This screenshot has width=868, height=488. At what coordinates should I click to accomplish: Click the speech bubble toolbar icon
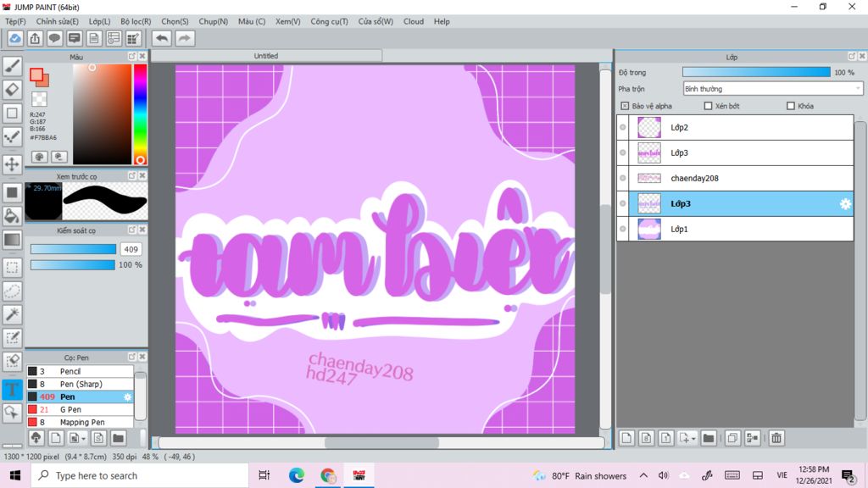point(54,38)
